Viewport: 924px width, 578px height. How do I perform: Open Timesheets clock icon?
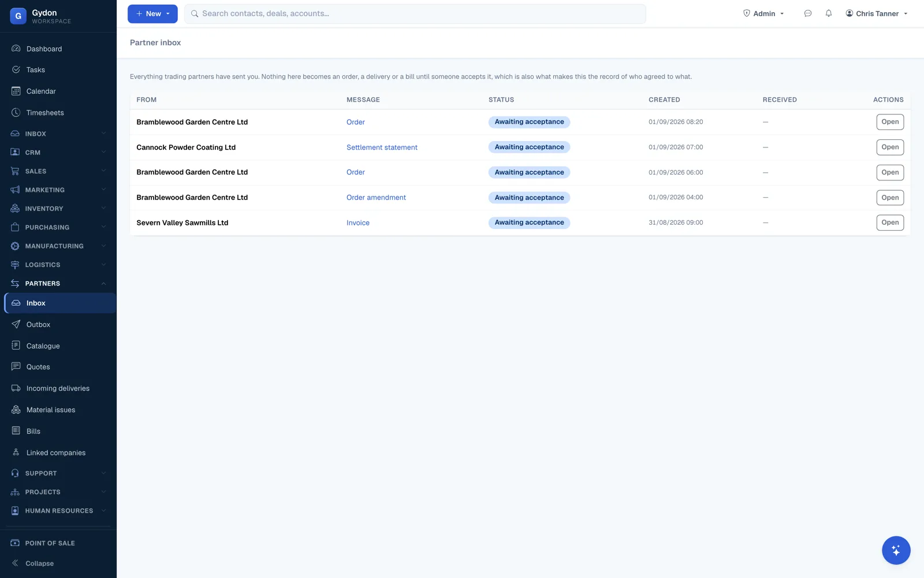[x=16, y=113]
